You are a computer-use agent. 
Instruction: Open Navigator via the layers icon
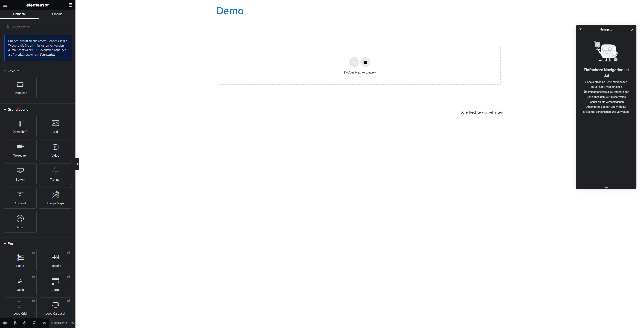[x=15, y=323]
